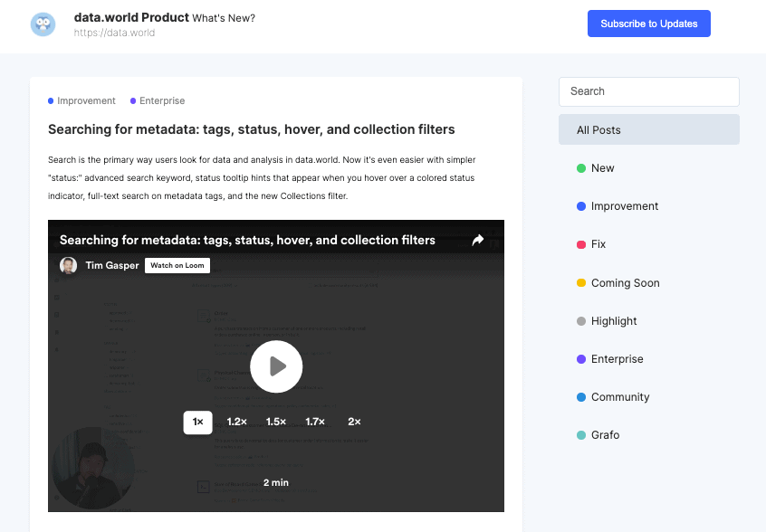Select 1× playback speed
Viewport: 766px width, 532px height.
(198, 423)
